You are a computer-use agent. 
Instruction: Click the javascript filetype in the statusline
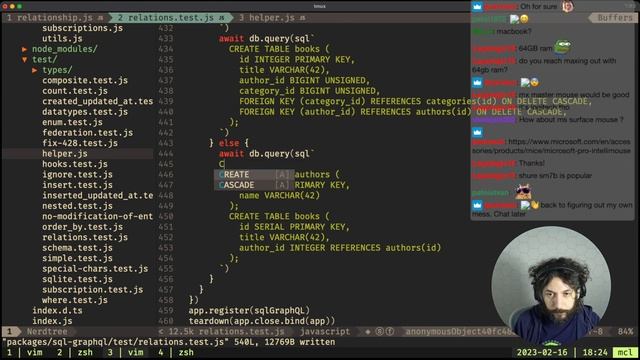click(325, 332)
